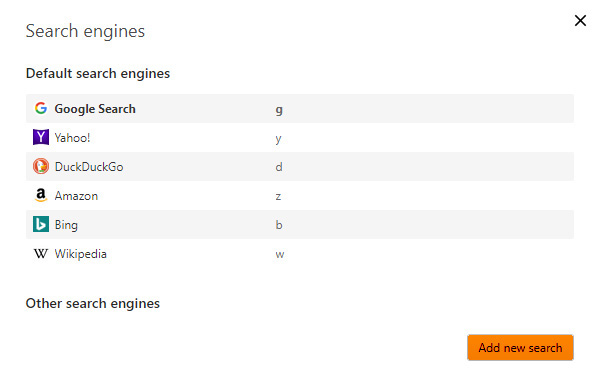
Task: Select the Amazon search engine name
Action: 76,196
